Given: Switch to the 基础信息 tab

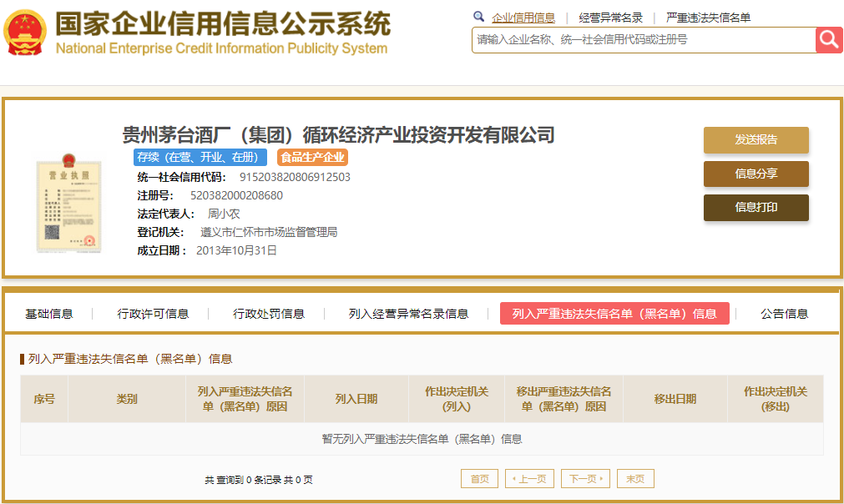Looking at the screenshot, I should point(49,314).
